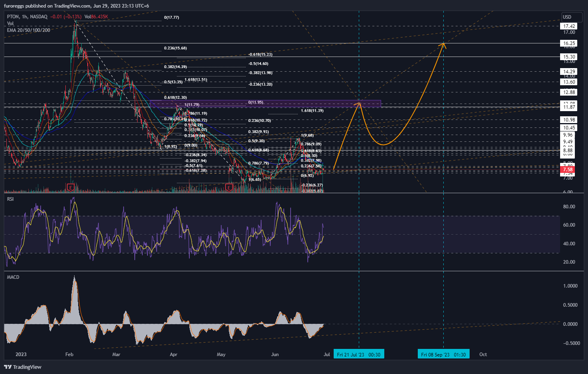
Task: Select the 0.382(14.39) Fibonacci level label
Action: click(x=175, y=67)
